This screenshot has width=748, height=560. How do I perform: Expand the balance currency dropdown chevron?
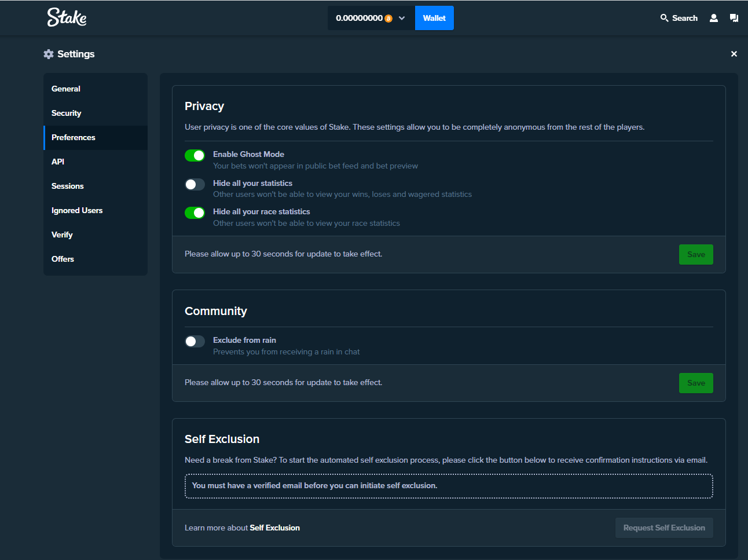[402, 18]
